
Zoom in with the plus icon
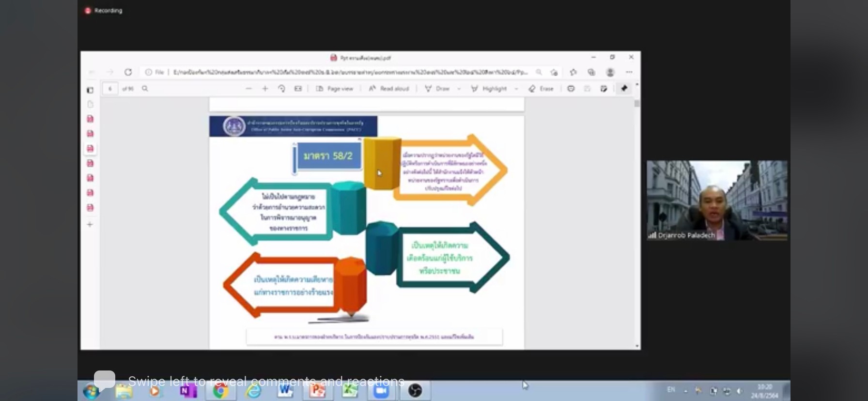coord(265,89)
